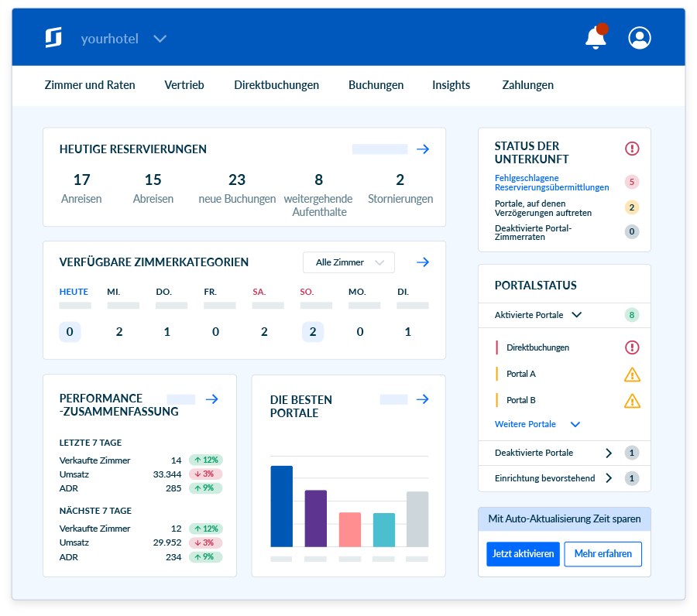This screenshot has height=616, width=697.
Task: Open Fehlgeschlagene Reservierungsübermittlungen
Action: [551, 181]
